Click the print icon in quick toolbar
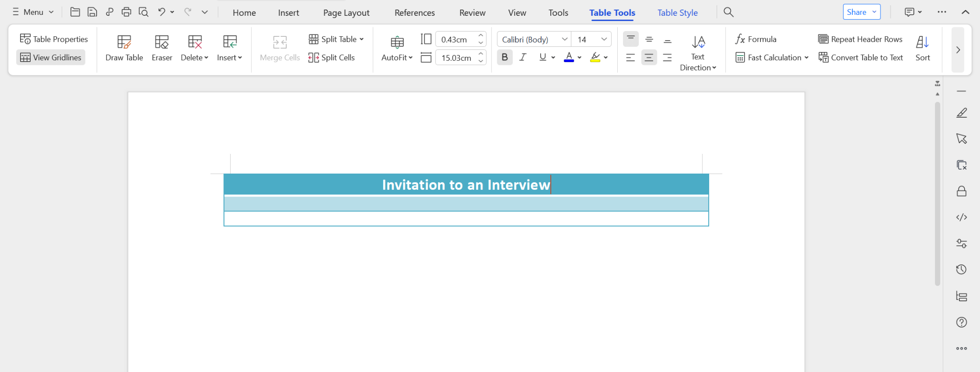 (x=126, y=12)
